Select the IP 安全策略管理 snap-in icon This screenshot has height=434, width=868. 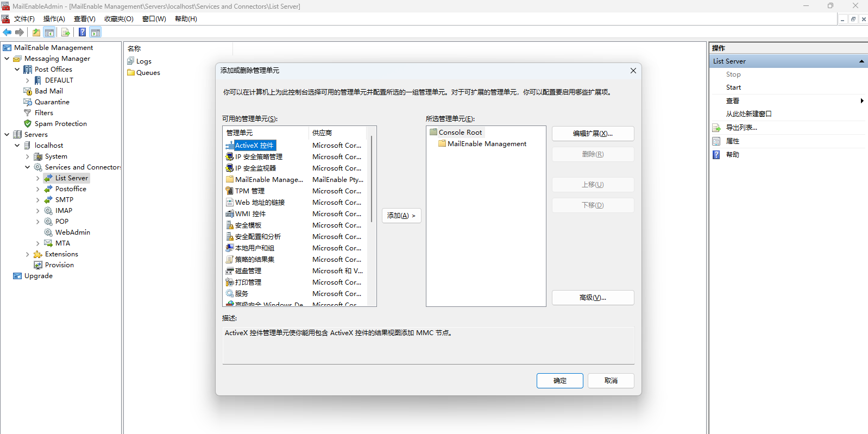[x=230, y=157]
